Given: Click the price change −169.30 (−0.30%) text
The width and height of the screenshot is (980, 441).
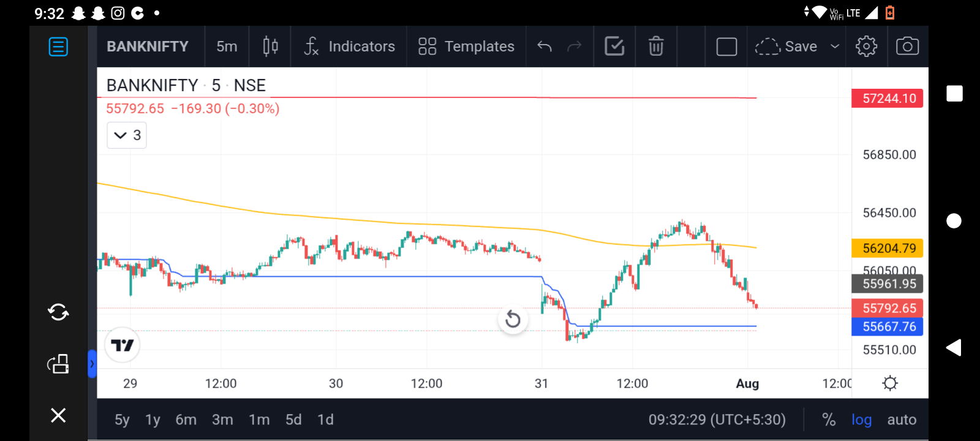Looking at the screenshot, I should 225,108.
